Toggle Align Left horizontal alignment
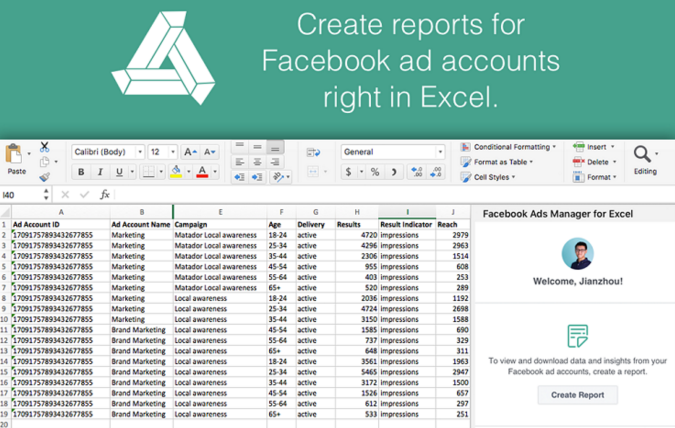Image resolution: width=675 pixels, height=428 pixels. pyautogui.click(x=240, y=162)
